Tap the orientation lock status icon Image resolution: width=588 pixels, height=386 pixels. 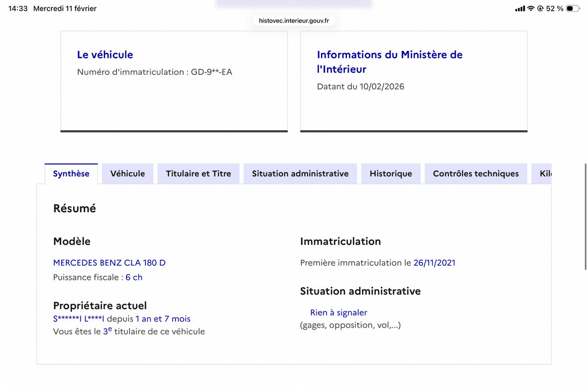point(540,8)
